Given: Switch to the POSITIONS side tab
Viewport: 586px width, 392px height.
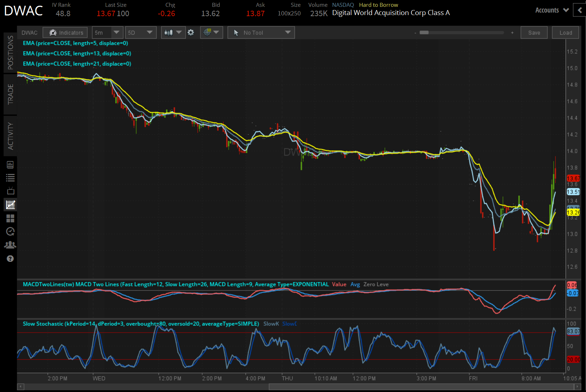Looking at the screenshot, I should click(10, 52).
